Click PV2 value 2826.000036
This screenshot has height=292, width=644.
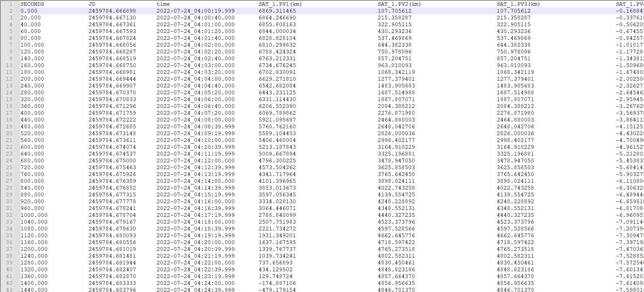(396, 133)
